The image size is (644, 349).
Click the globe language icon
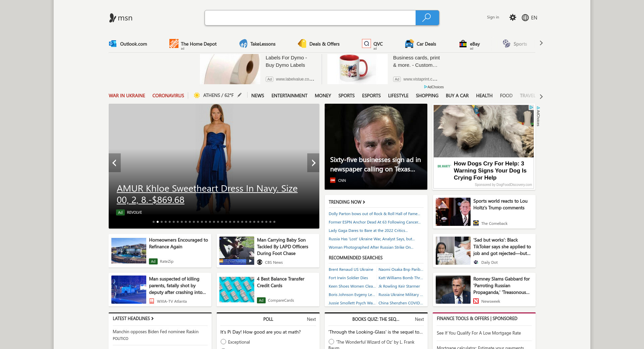tap(525, 18)
